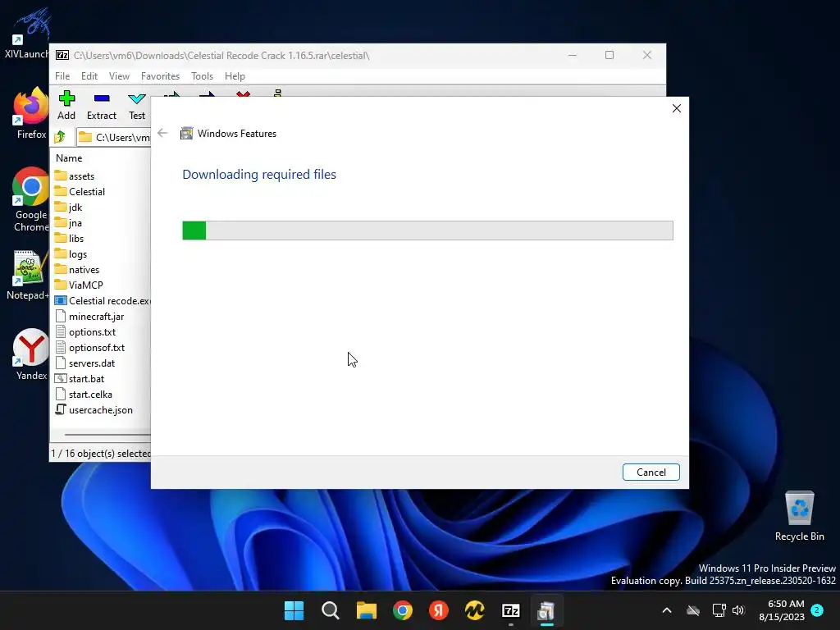Image resolution: width=840 pixels, height=630 pixels.
Task: Click the back arrow in Windows Features
Action: [162, 133]
